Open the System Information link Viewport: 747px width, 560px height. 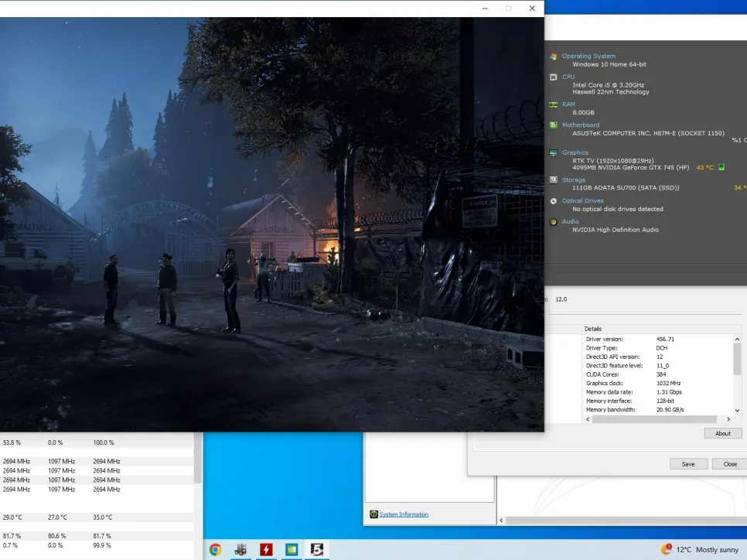point(404,514)
